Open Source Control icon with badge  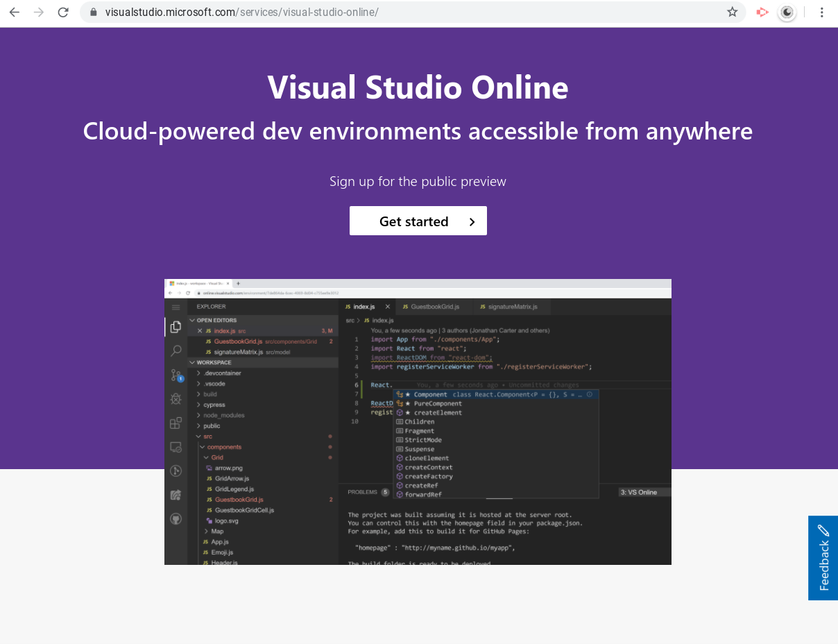[176, 375]
